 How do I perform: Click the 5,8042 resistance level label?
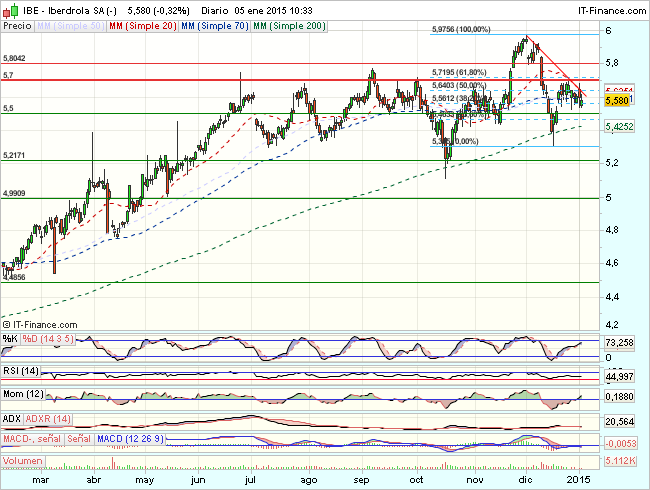point(14,58)
